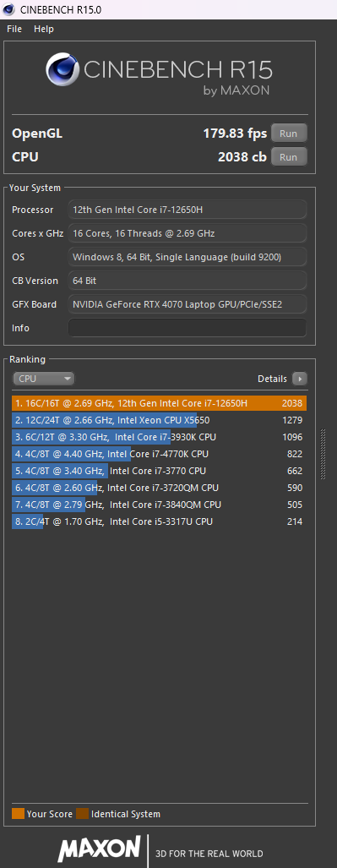The height and width of the screenshot is (868, 337).
Task: Open the Help menu
Action: (x=44, y=29)
